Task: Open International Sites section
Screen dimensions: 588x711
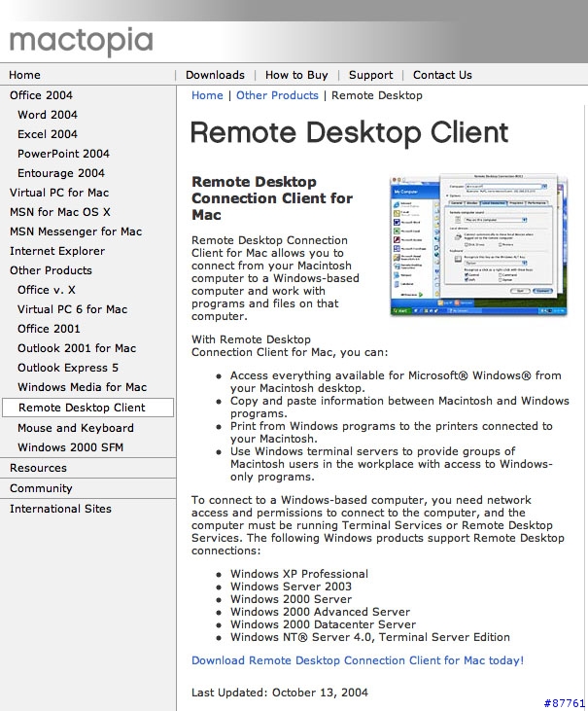Action: 60,509
